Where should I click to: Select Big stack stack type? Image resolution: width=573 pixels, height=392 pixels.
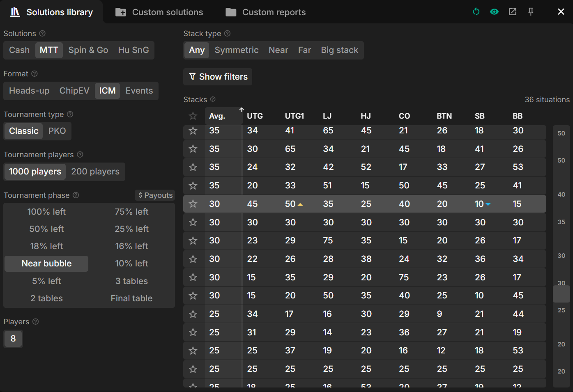(x=339, y=50)
